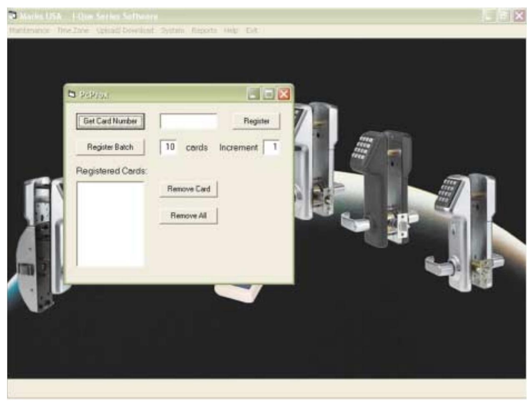
Task: Start Register Batch
Action: point(110,147)
